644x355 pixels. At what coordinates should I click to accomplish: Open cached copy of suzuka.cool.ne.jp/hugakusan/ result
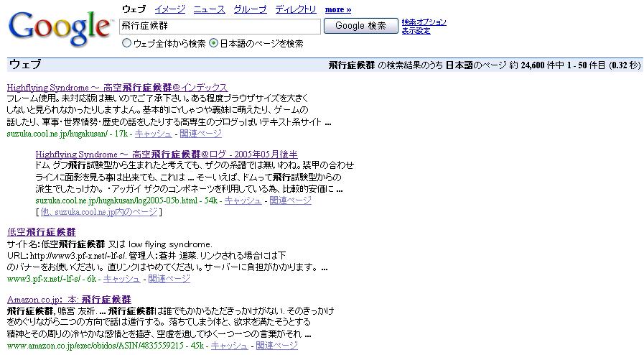153,134
